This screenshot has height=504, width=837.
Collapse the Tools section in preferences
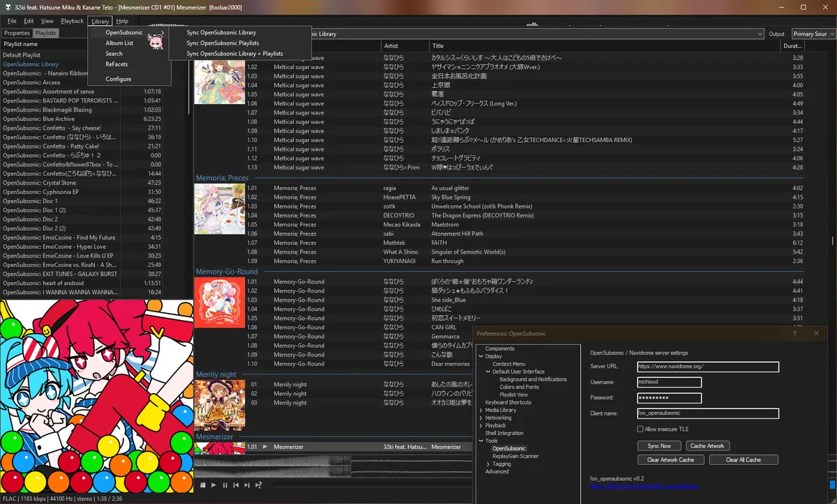[480, 441]
